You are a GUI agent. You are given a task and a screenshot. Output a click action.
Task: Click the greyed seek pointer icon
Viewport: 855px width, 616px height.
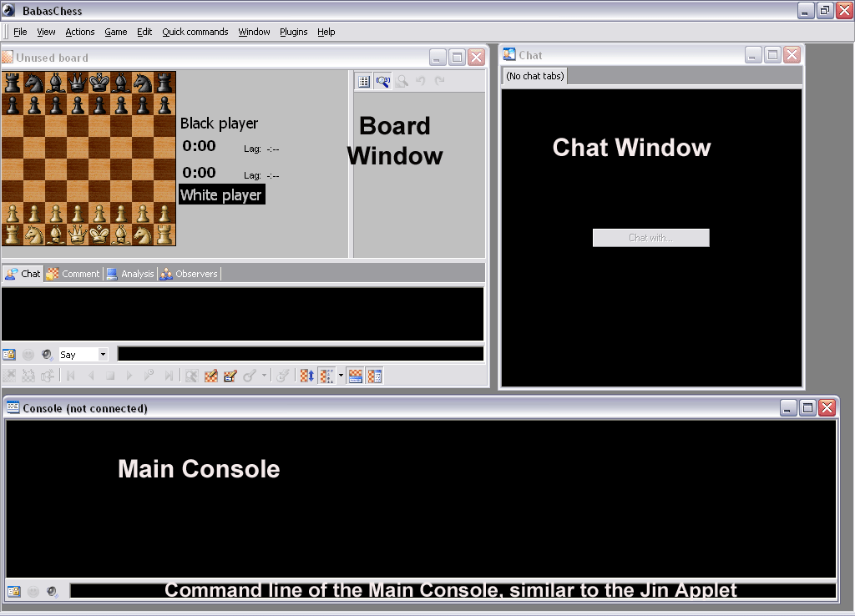250,376
